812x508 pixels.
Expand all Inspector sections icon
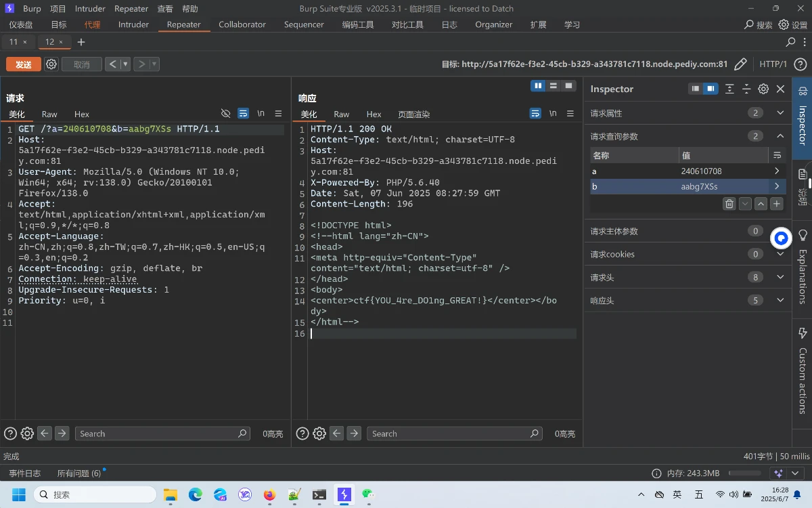729,89
